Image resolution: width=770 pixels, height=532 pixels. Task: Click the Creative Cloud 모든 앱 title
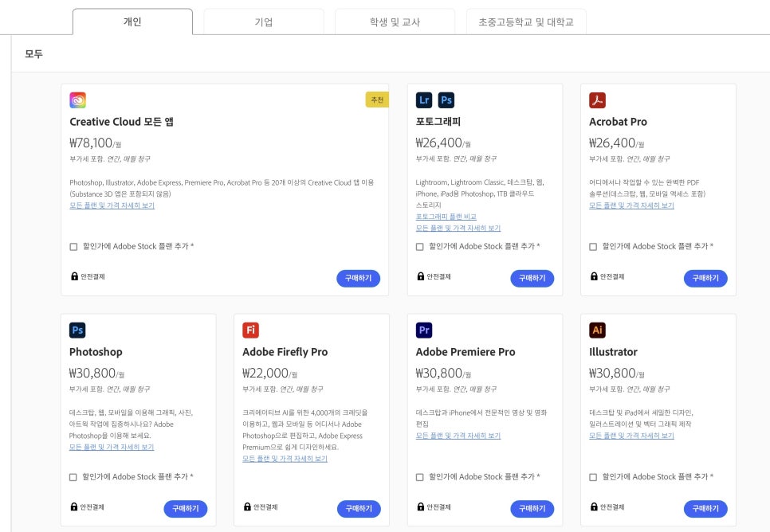pos(121,122)
